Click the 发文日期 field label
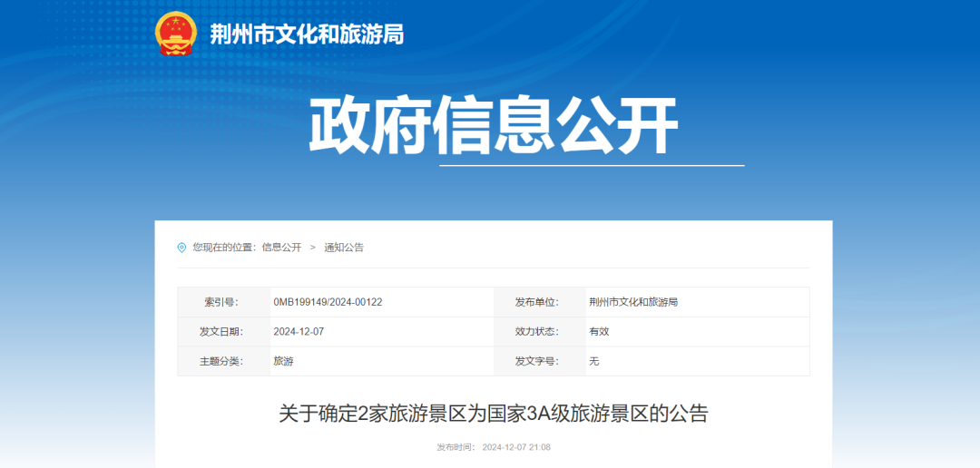The height and width of the screenshot is (468, 980). point(220,332)
